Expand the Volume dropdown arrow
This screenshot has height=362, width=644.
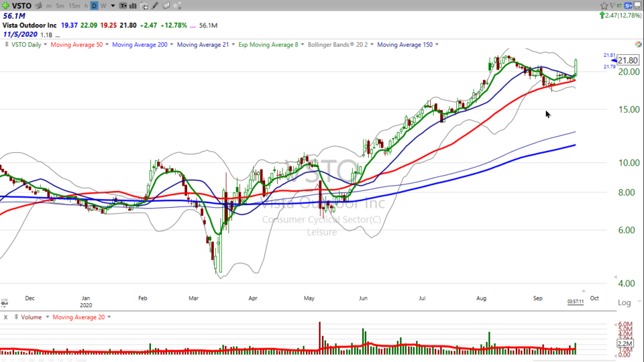(47, 317)
